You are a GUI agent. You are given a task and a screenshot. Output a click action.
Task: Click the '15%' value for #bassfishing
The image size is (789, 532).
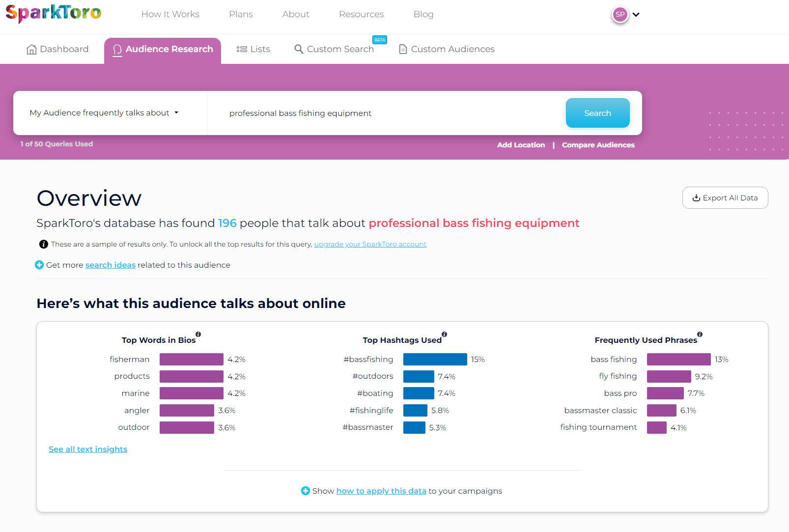pos(478,360)
